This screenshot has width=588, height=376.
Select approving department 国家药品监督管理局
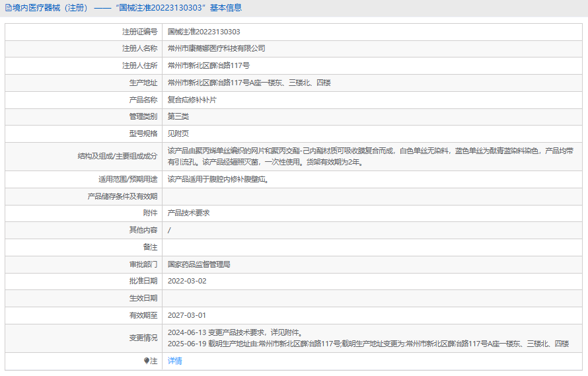[x=199, y=264]
